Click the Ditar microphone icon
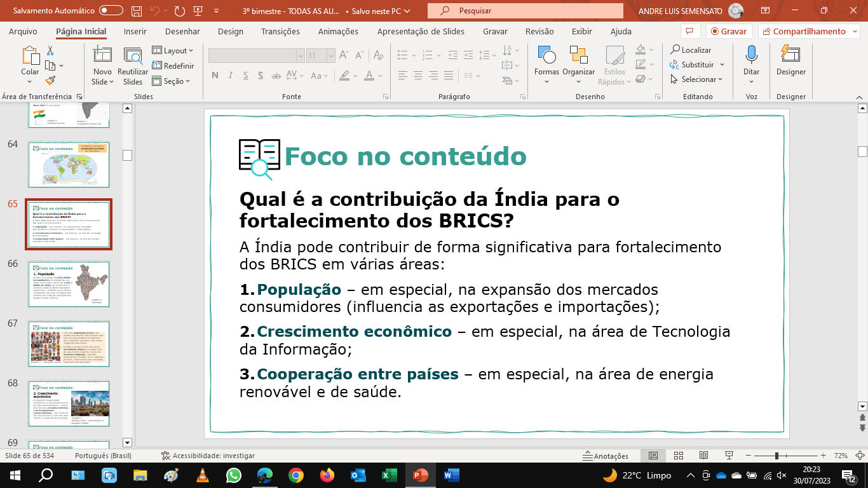The width and height of the screenshot is (868, 488). click(x=752, y=55)
